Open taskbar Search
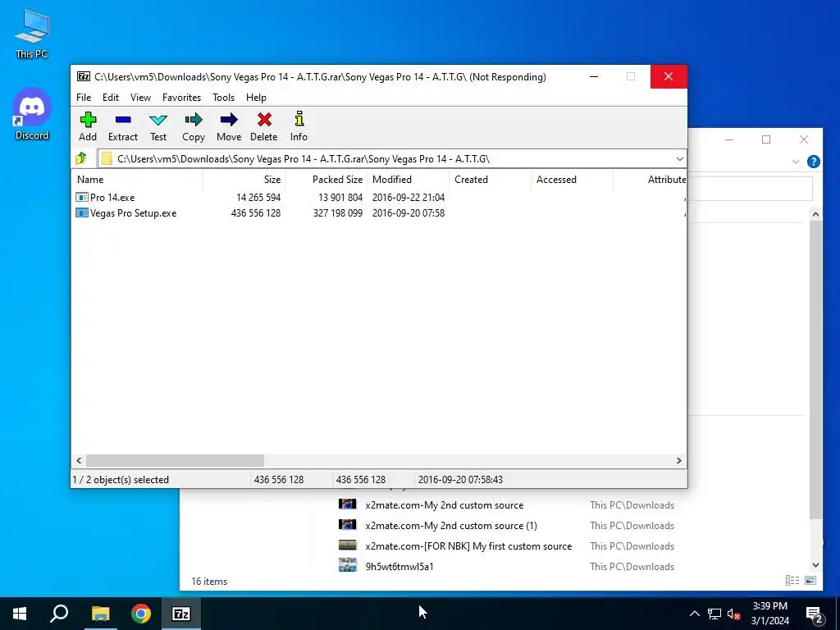The image size is (840, 630). point(59,614)
